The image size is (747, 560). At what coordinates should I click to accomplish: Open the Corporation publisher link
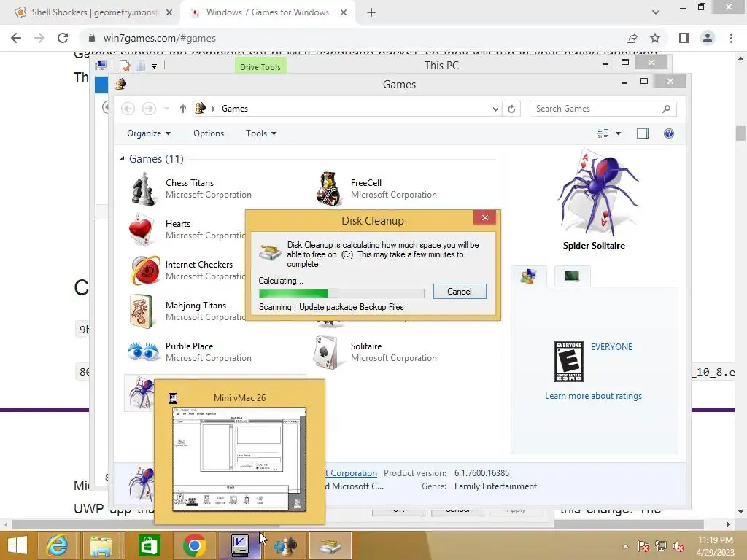pyautogui.click(x=352, y=472)
